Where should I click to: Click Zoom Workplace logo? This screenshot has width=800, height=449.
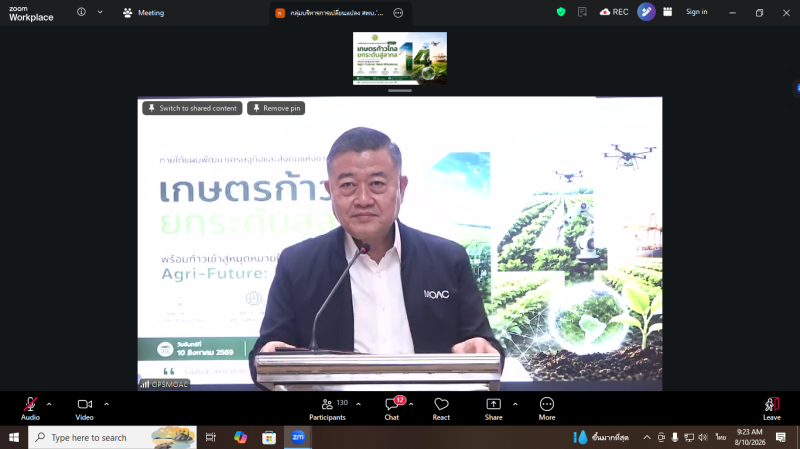tap(31, 13)
